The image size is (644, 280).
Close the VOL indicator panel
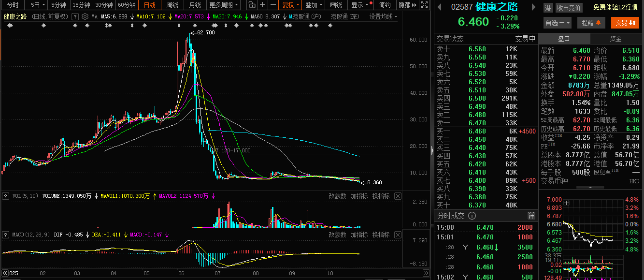[398, 196]
